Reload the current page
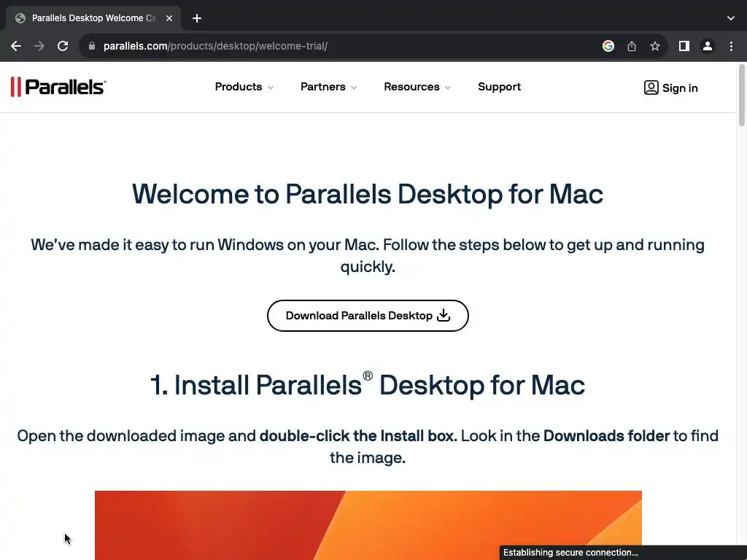 (63, 46)
